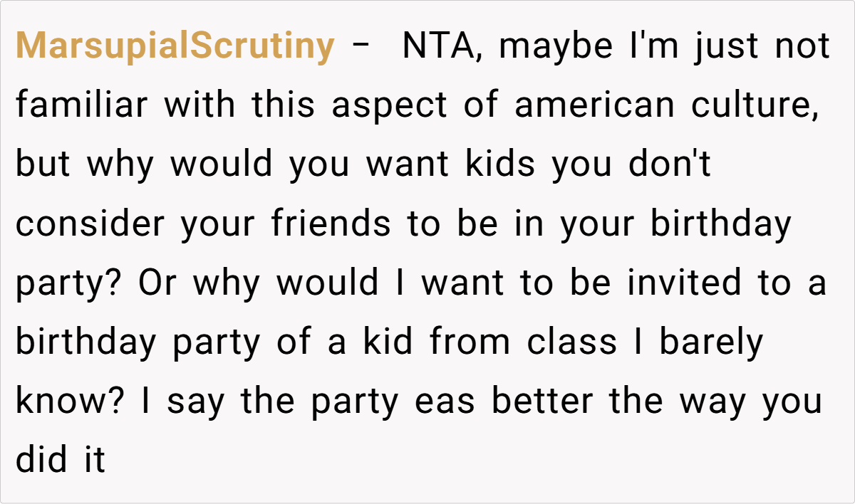Select the word "better" in the comment
This screenshot has height=504, width=855.
click(x=541, y=401)
